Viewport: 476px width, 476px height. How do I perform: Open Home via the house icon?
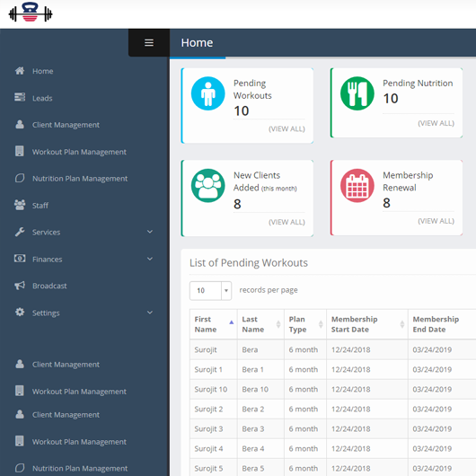(20, 71)
